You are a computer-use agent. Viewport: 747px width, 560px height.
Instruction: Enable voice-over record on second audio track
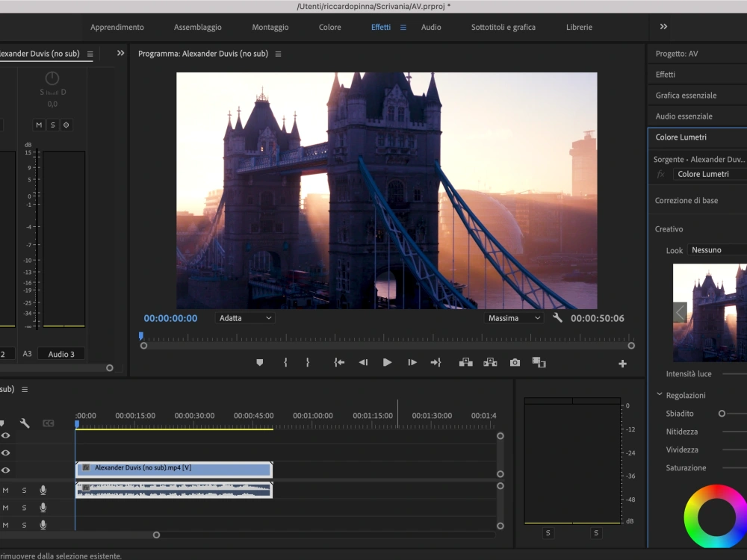43,508
